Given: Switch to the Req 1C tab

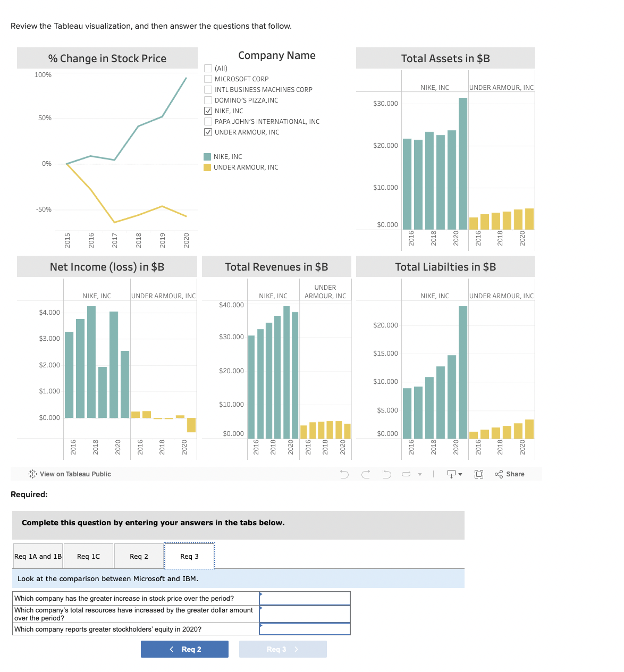Looking at the screenshot, I should 88,556.
